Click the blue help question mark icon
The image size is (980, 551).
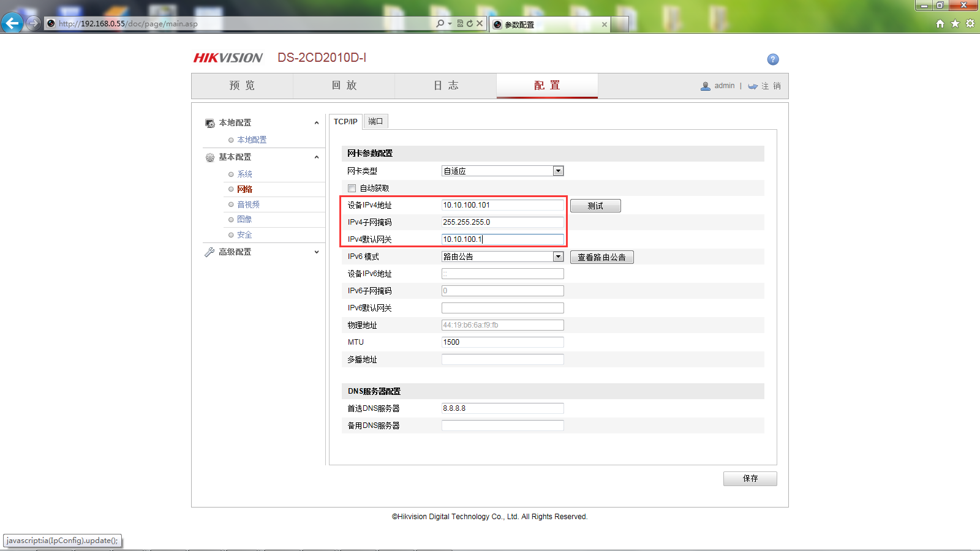coord(773,59)
